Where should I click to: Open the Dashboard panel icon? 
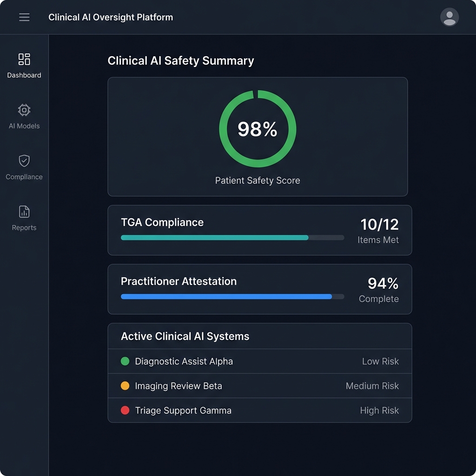(24, 59)
